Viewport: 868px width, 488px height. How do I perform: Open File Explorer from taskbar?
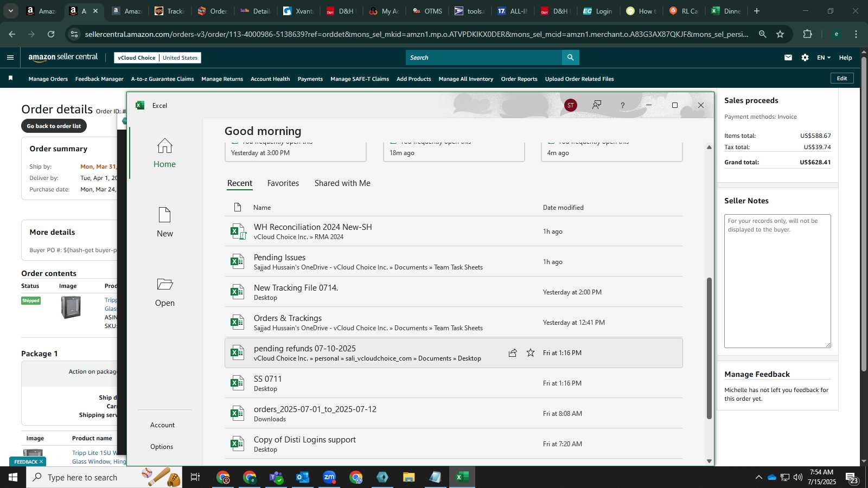(409, 477)
